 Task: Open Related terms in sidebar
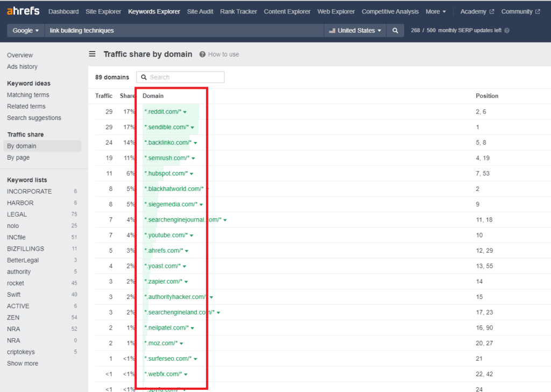coord(26,106)
